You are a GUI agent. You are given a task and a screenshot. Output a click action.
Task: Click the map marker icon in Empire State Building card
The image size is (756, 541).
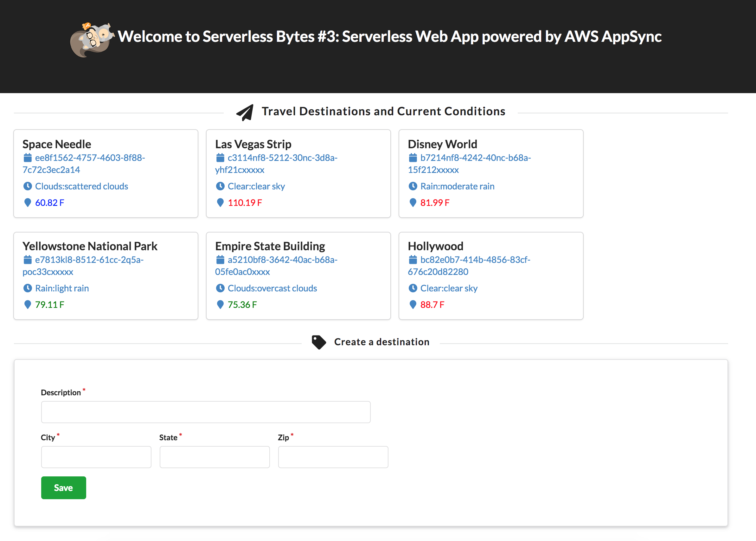(x=220, y=304)
